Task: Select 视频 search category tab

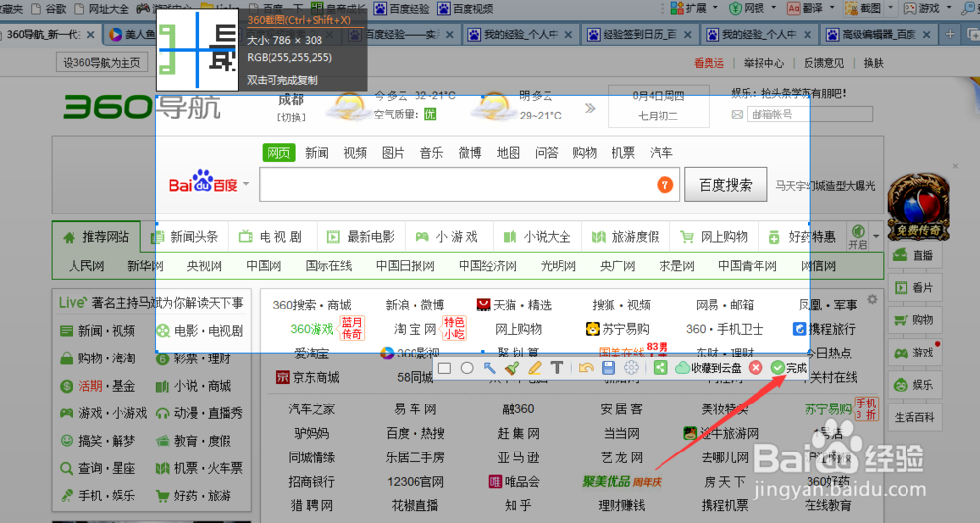Action: (x=355, y=153)
